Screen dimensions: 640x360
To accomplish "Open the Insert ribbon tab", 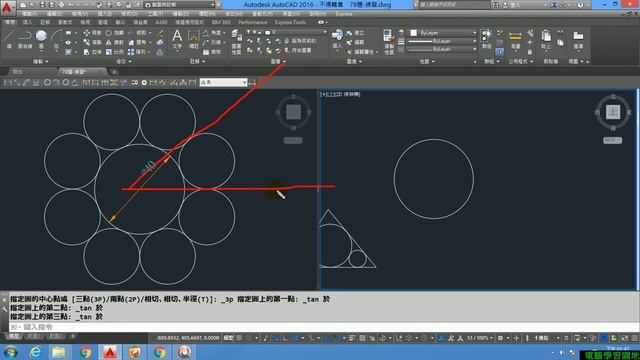I will pos(27,22).
